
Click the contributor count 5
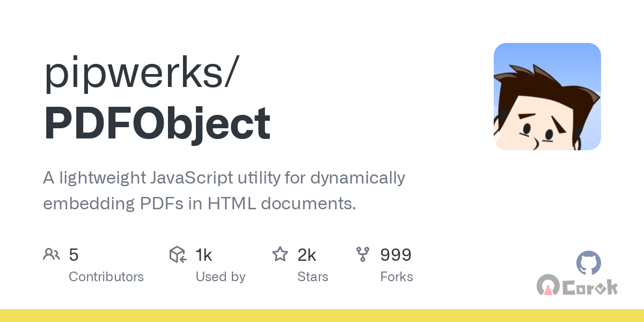74,255
